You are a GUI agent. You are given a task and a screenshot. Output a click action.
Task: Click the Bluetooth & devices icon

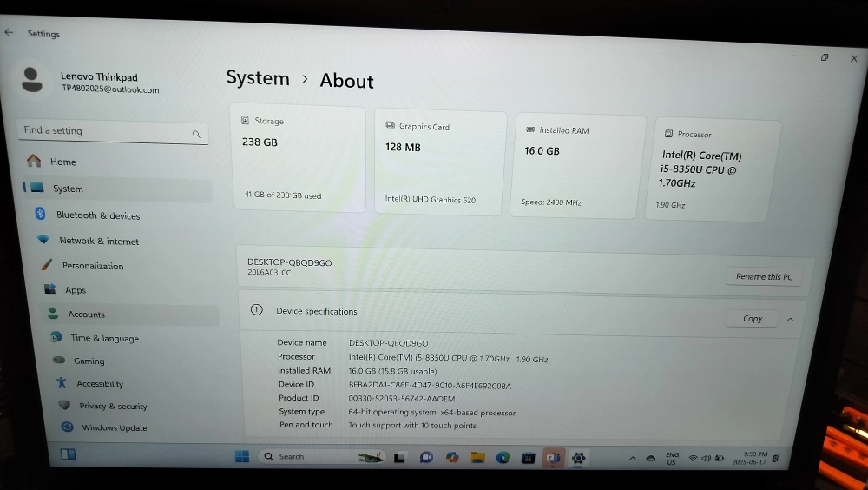(x=40, y=214)
